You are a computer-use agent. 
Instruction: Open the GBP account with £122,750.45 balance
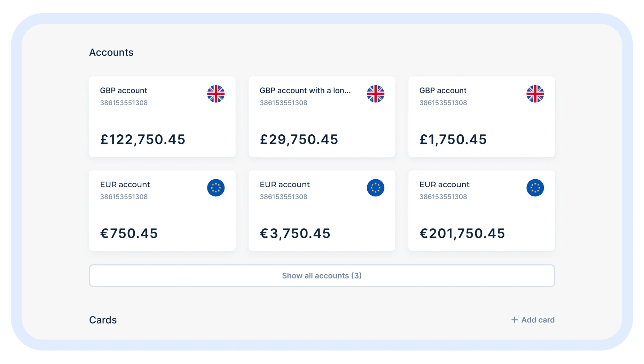coord(162,117)
